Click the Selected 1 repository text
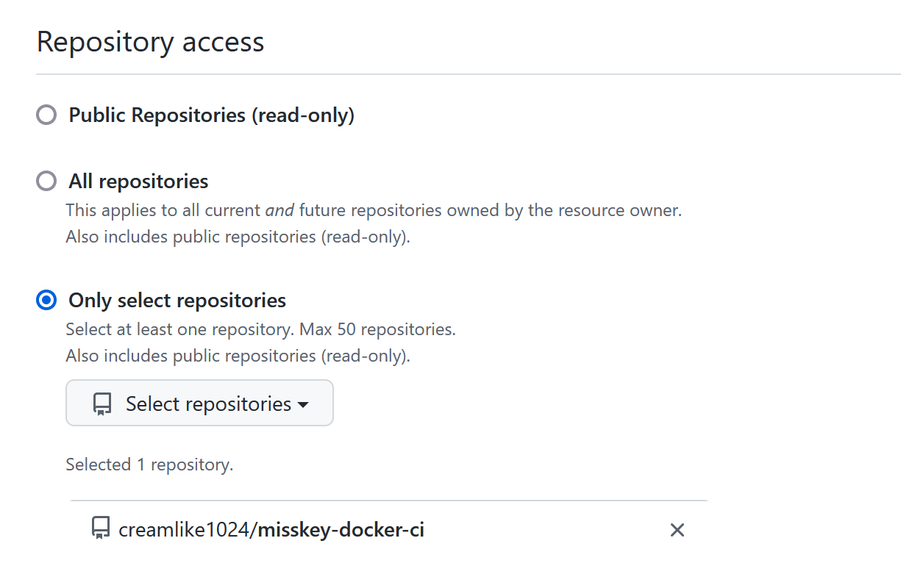 pyautogui.click(x=149, y=464)
